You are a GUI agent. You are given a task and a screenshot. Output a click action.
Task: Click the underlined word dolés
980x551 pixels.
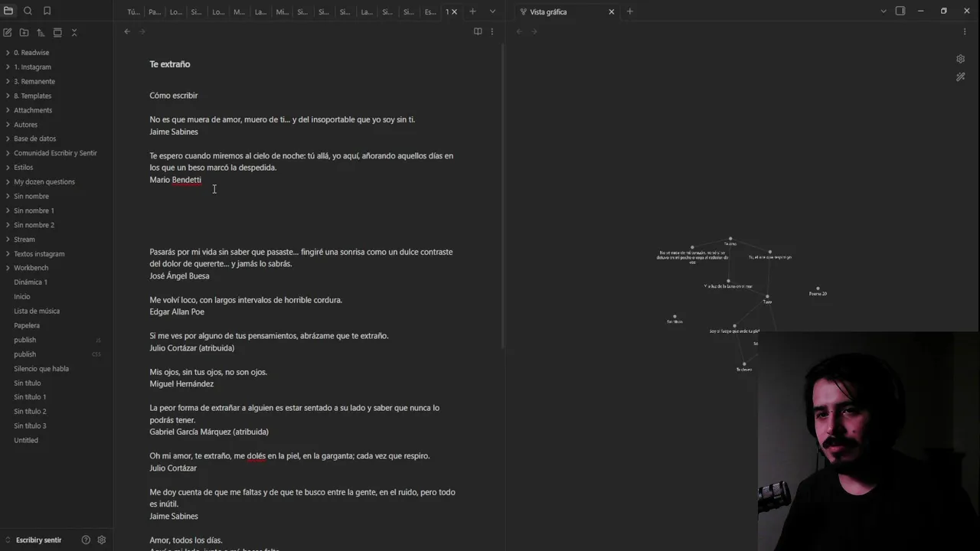coord(256,456)
